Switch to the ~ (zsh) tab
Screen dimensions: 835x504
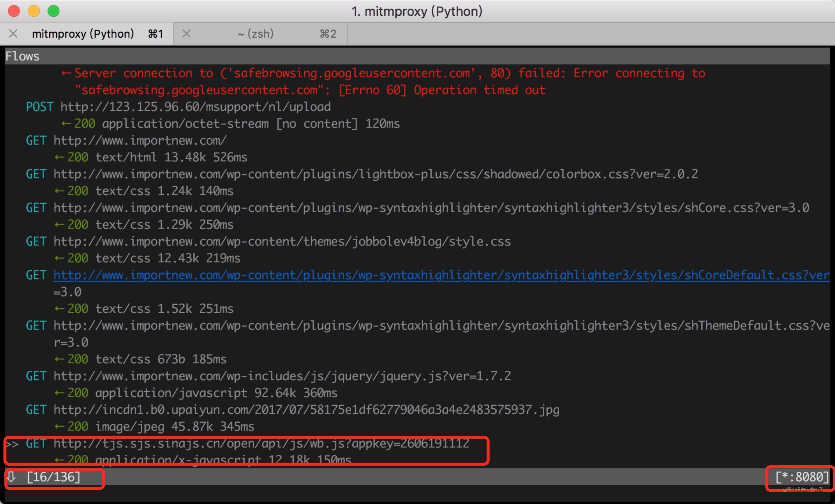point(256,33)
